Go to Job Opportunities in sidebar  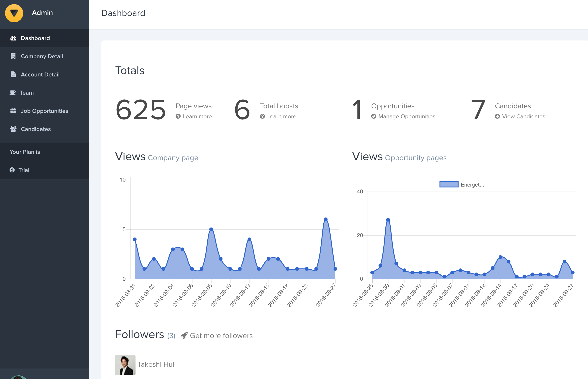44,111
